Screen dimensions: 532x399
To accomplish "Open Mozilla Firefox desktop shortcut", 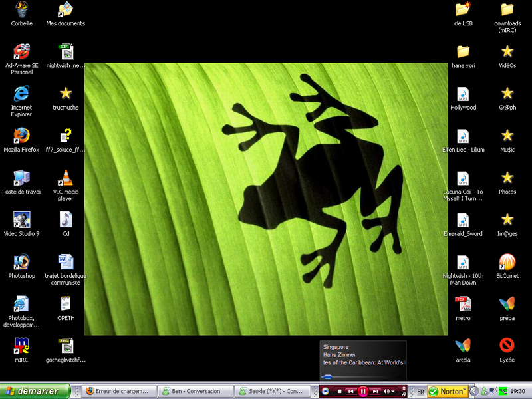I will click(21, 136).
